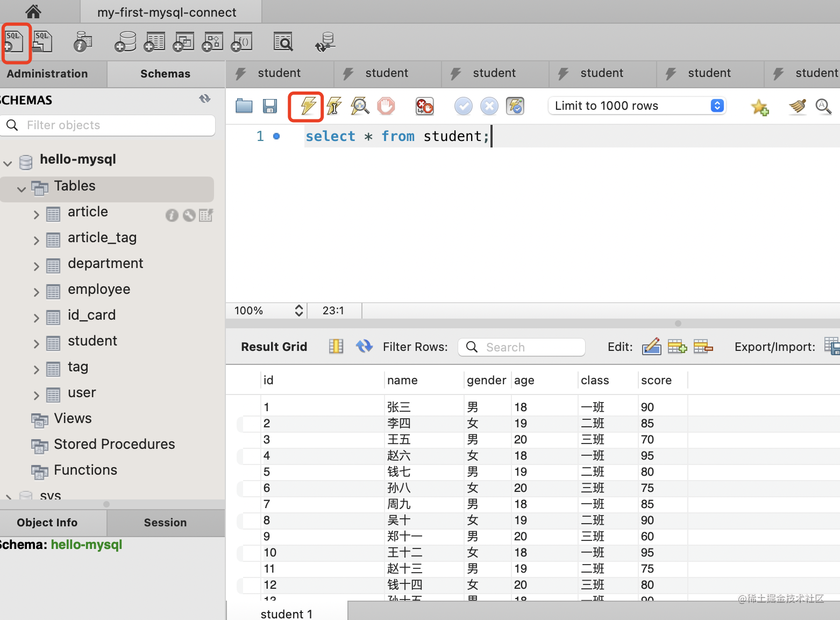Viewport: 840px width, 620px height.
Task: Click the rollback transaction X icon
Action: (489, 106)
